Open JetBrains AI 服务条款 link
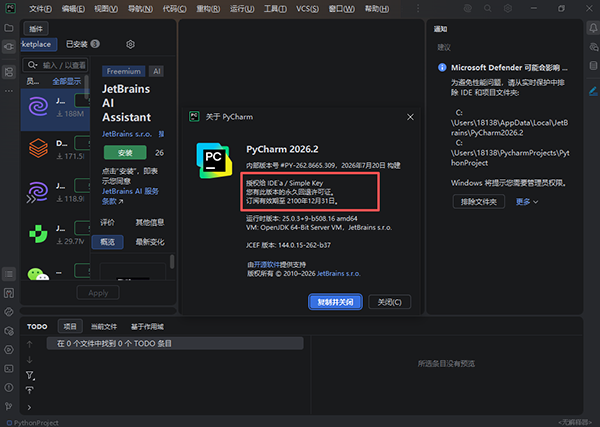Screen dimensions: 600x427 click(130, 196)
